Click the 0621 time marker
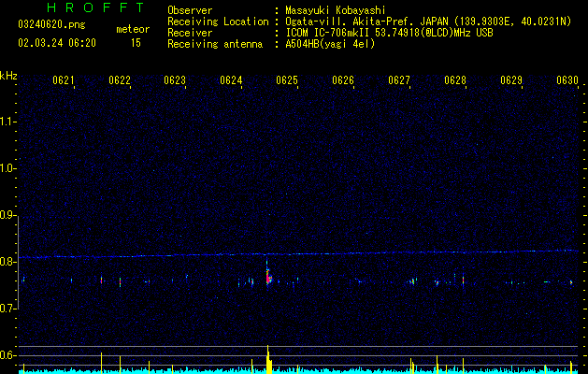This screenshot has width=588, height=374. (64, 80)
